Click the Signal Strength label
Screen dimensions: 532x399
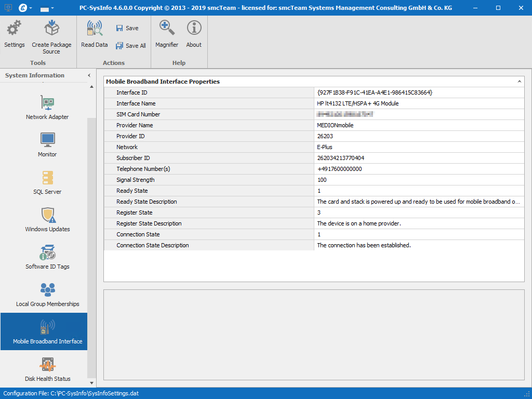click(136, 180)
